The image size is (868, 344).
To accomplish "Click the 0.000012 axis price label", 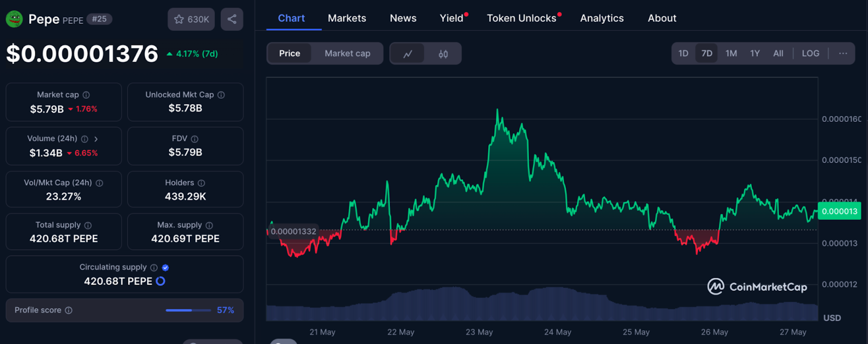I will pyautogui.click(x=840, y=284).
